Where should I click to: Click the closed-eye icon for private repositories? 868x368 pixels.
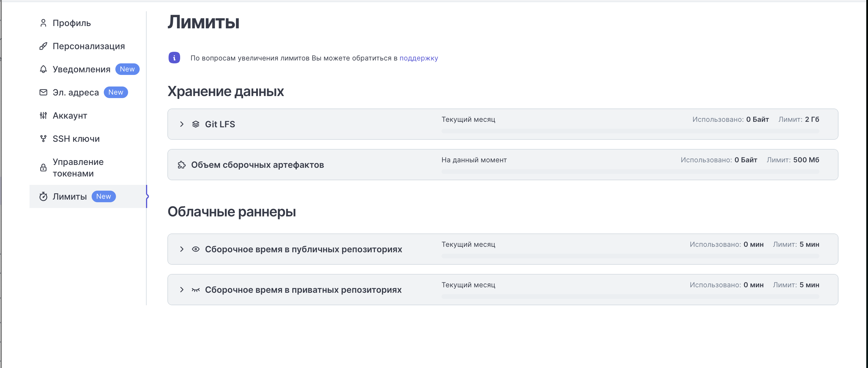point(195,290)
